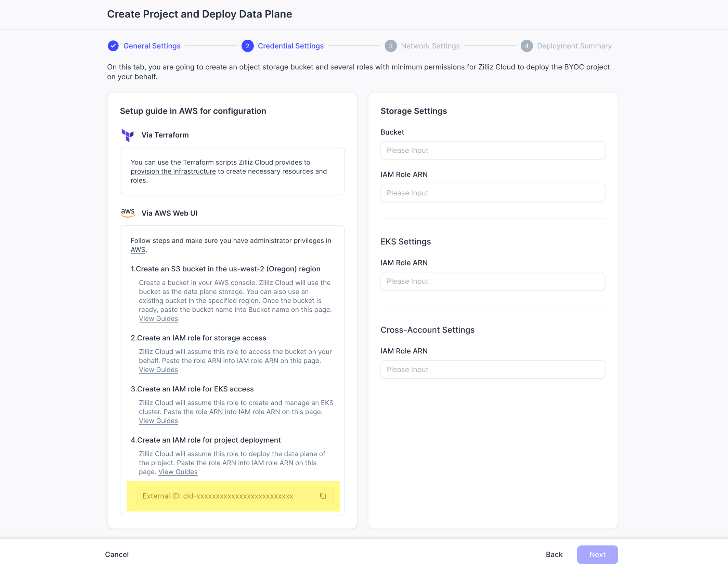Open View Guides for S3 bucket creation
This screenshot has width=728, height=570.
pos(158,319)
